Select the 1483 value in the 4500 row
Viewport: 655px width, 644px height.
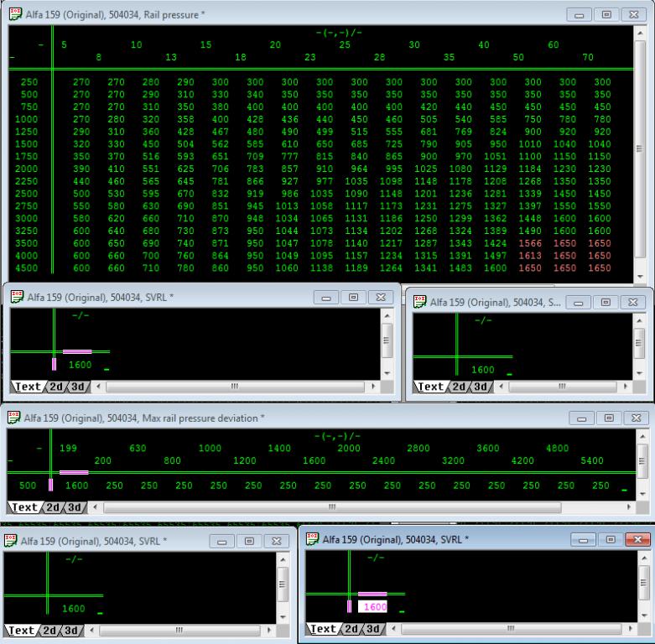(460, 268)
